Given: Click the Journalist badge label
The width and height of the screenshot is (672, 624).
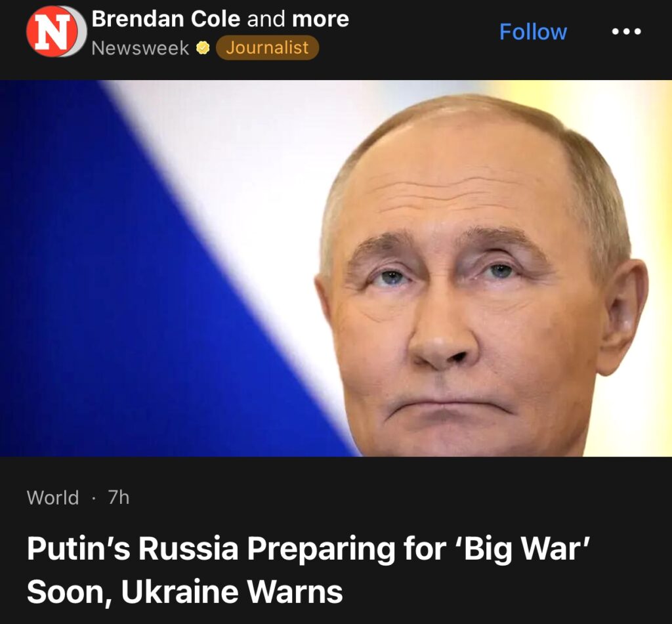Looking at the screenshot, I should tap(267, 48).
